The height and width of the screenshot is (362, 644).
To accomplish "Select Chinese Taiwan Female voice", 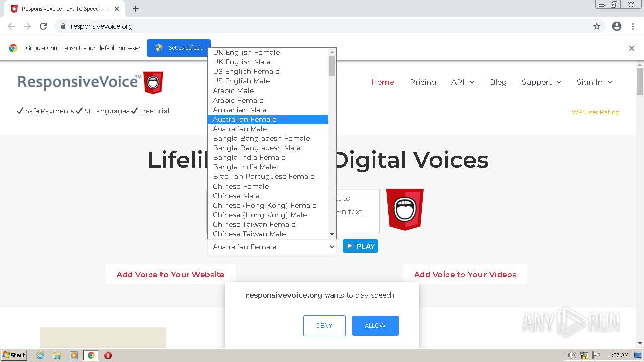I will click(x=268, y=224).
